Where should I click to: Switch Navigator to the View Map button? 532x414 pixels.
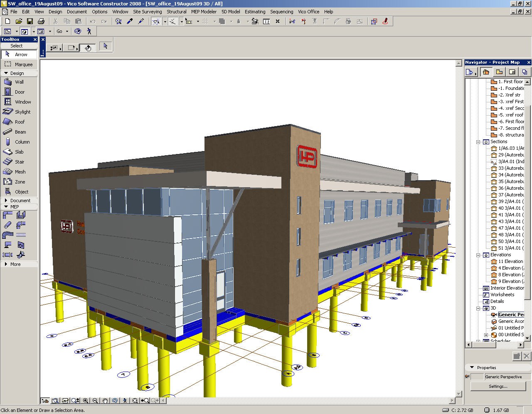(499, 72)
